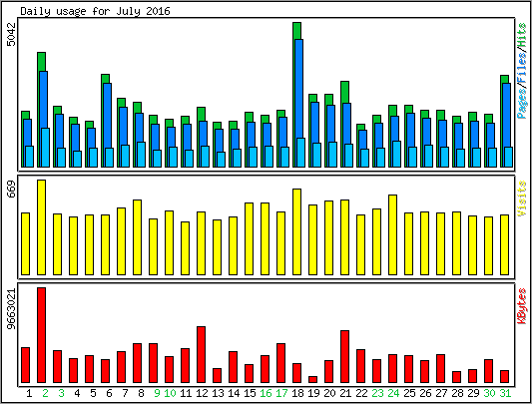This screenshot has width=532, height=404.
Task: Select green day 2 axis label
Action: click(45, 393)
